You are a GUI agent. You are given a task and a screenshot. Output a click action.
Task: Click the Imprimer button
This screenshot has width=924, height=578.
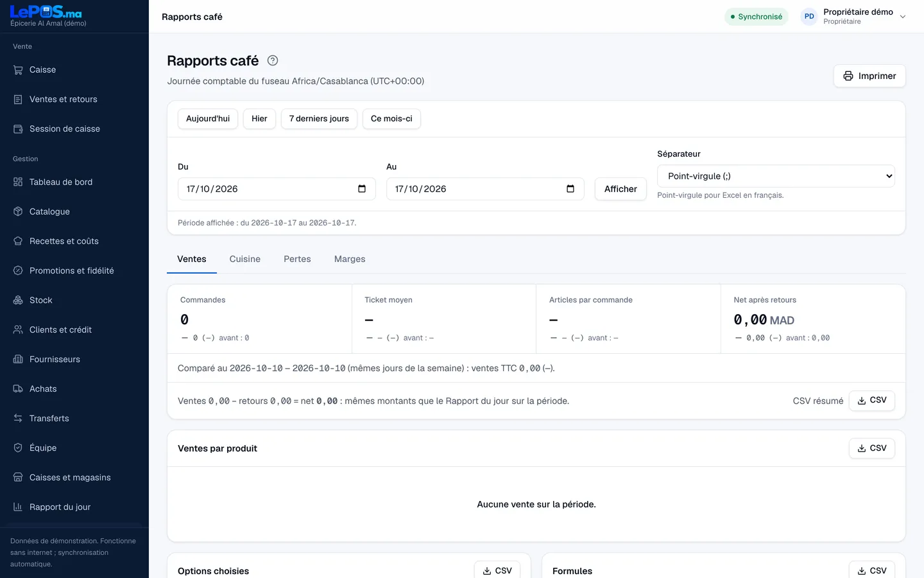869,76
